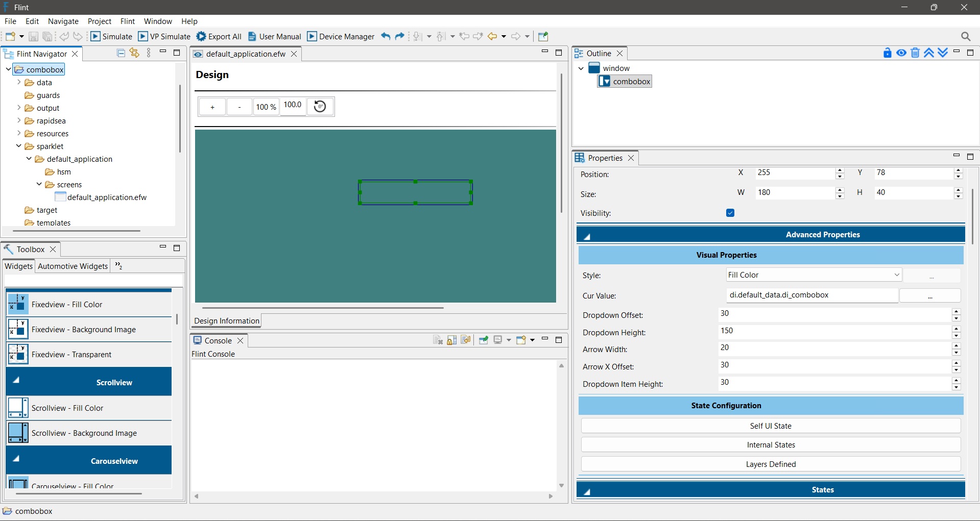Increment the Size W stepper

(x=840, y=189)
